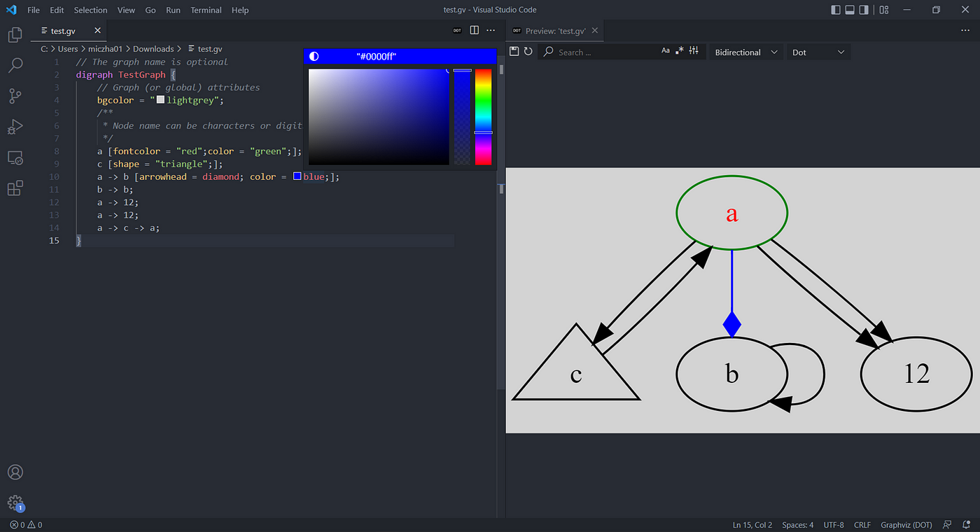This screenshot has height=532, width=980.
Task: Expand the Users breadcrumb segment
Action: tap(68, 49)
